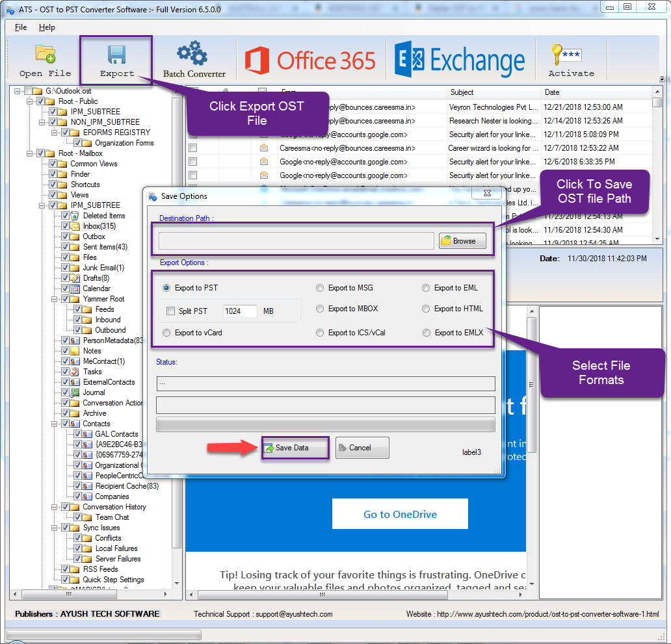Click the Exchange logo button
671x644 pixels.
[x=460, y=60]
